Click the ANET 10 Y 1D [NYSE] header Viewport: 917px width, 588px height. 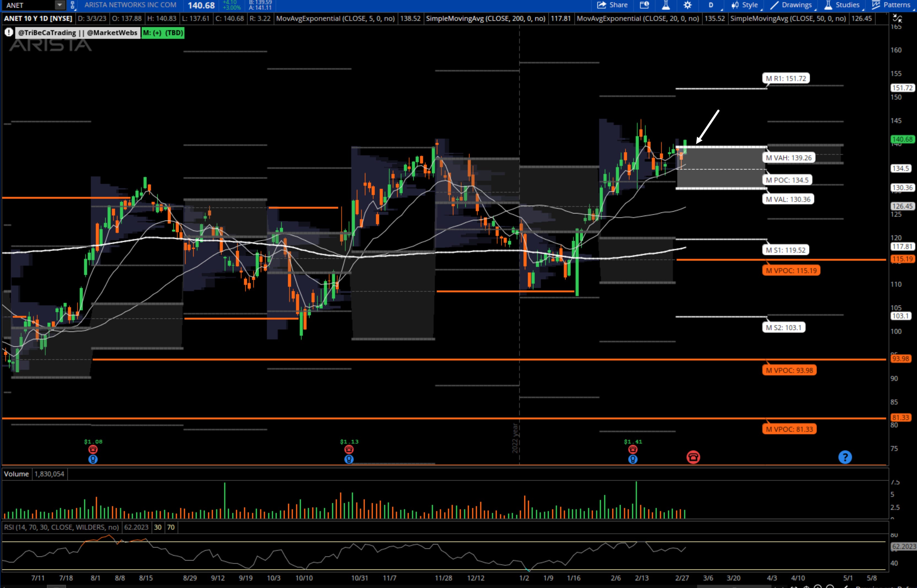point(38,18)
